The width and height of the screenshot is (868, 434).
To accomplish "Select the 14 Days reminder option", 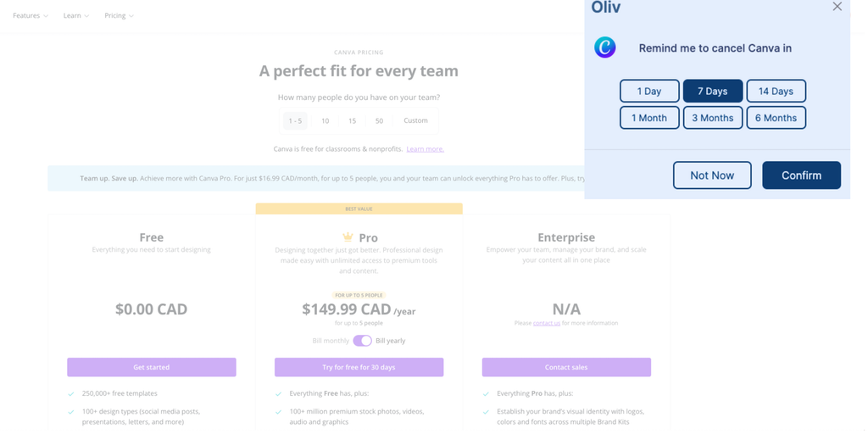I will pos(776,91).
